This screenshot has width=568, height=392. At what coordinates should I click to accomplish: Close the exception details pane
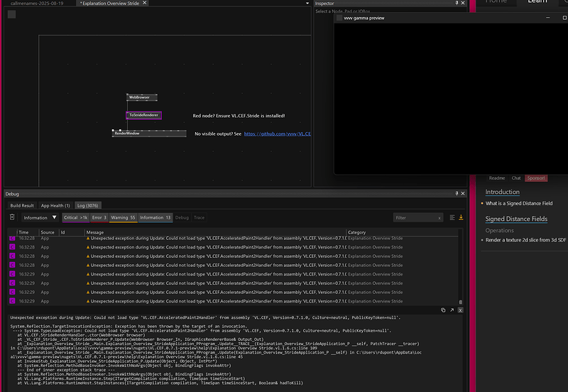460,310
